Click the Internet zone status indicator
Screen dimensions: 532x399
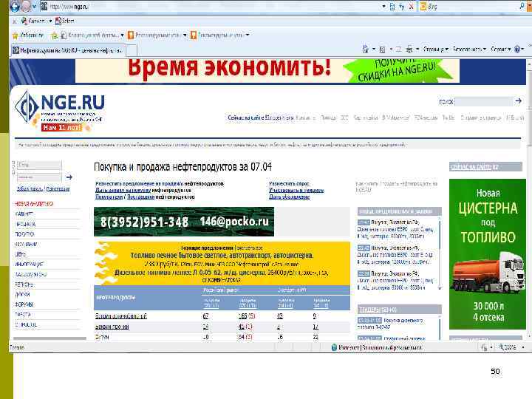377,347
